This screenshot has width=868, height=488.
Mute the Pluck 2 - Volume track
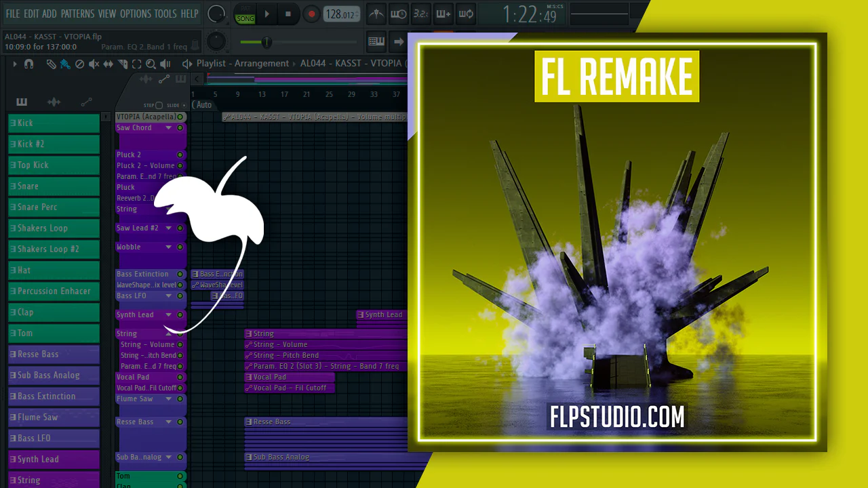(x=180, y=165)
